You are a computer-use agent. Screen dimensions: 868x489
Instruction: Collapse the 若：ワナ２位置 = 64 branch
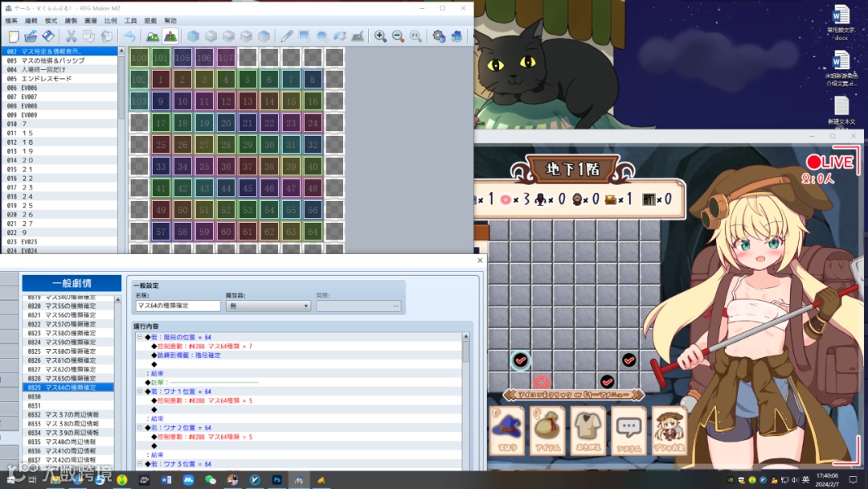[140, 428]
